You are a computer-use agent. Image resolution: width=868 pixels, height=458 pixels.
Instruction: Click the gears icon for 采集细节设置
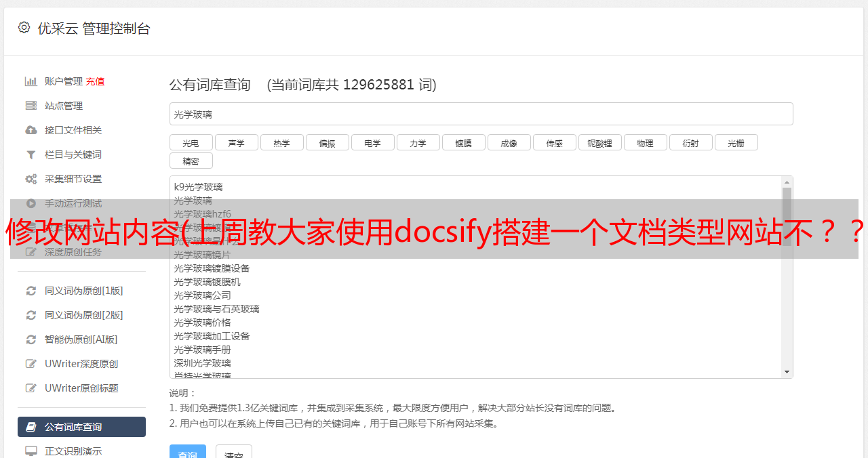(31, 179)
